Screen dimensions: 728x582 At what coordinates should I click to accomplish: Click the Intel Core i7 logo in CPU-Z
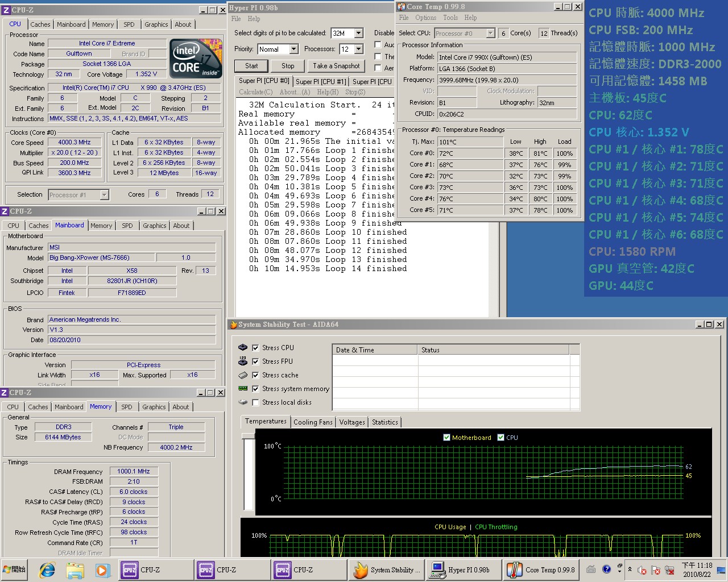coord(196,58)
